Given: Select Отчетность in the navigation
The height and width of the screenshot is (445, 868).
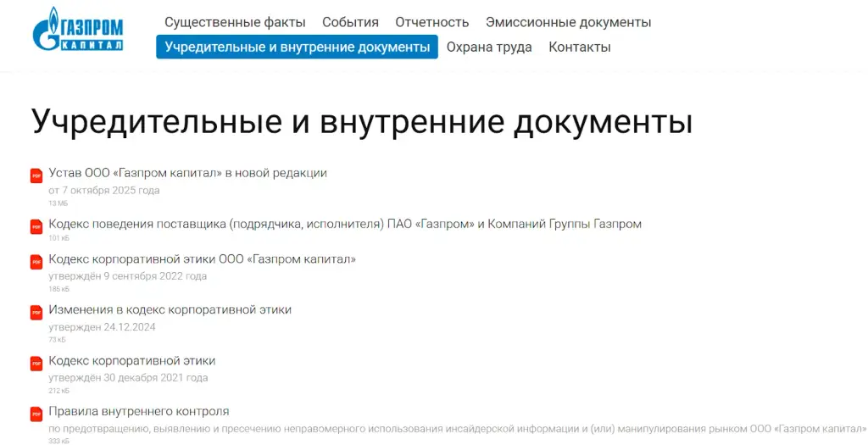Looking at the screenshot, I should click(431, 23).
